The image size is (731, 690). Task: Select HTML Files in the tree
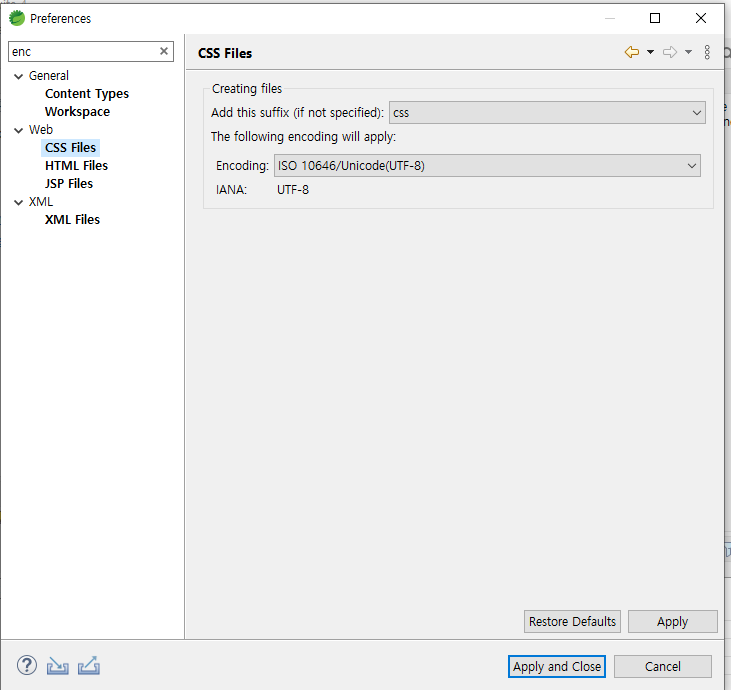76,166
